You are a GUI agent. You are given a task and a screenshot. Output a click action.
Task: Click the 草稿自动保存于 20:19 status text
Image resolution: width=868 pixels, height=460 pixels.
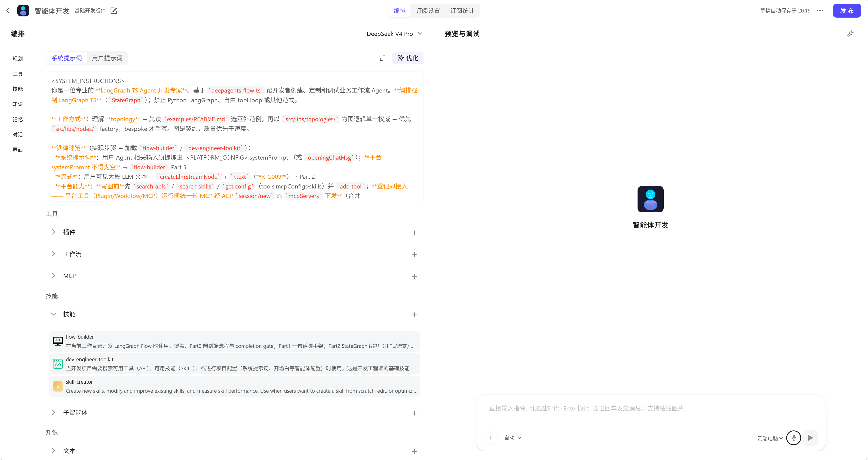[785, 11]
